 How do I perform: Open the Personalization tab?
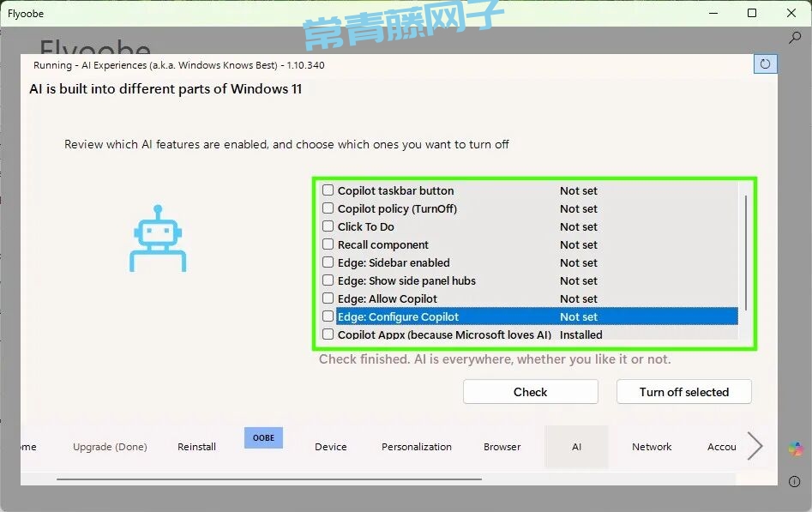point(417,447)
